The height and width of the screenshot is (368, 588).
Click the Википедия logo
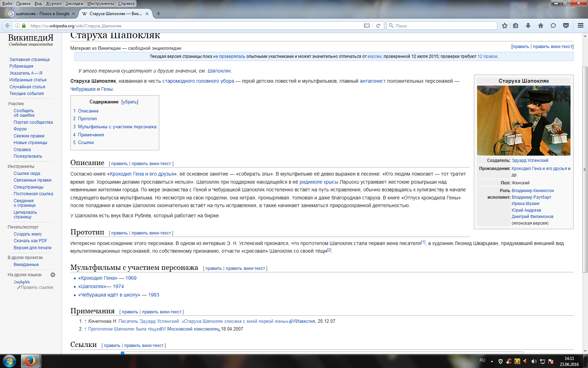click(31, 40)
